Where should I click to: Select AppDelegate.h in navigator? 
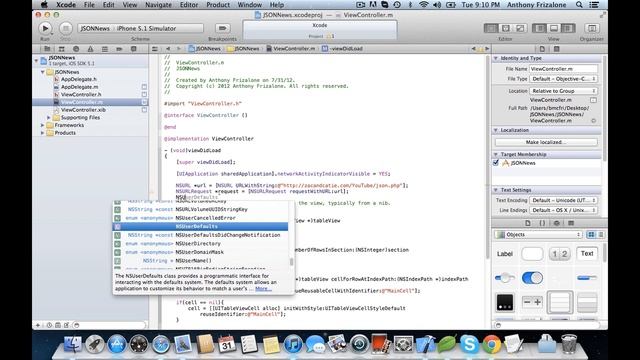pyautogui.click(x=79, y=79)
